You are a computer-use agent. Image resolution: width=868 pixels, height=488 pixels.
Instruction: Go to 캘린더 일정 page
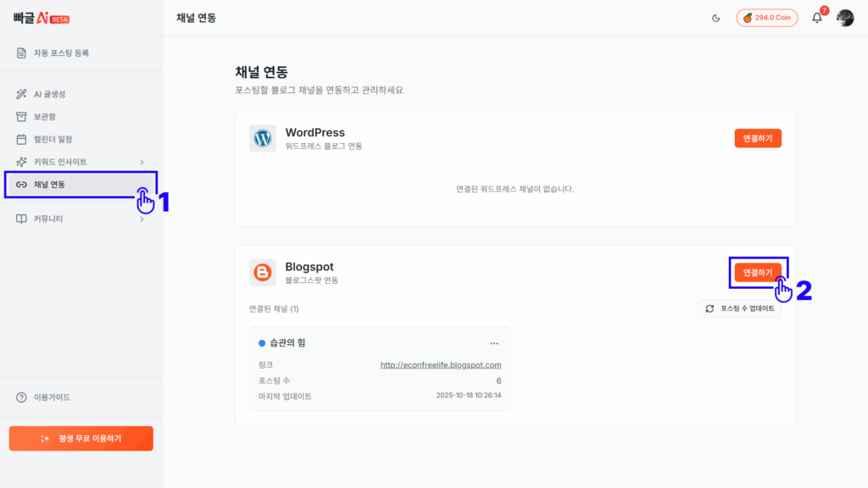tap(53, 139)
